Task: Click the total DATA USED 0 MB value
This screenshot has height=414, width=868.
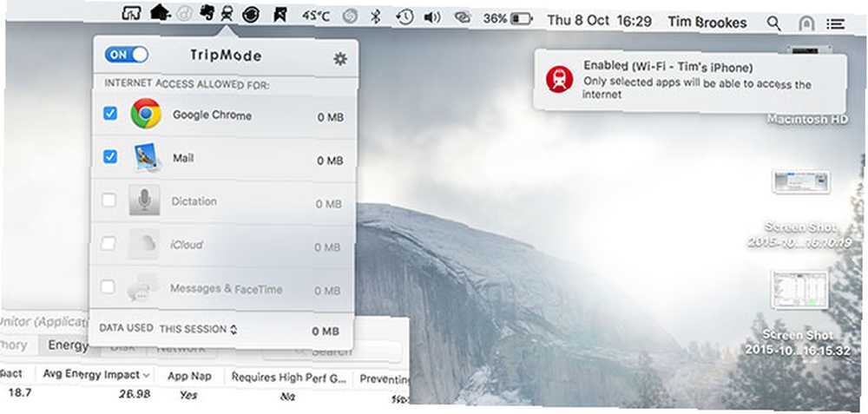Action: pyautogui.click(x=325, y=331)
